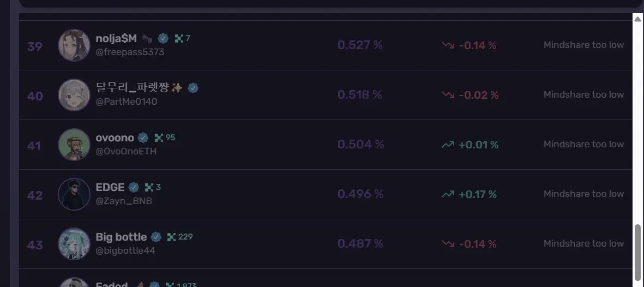This screenshot has height=287, width=644.
Task: Click nolja$M's profile avatar
Action: point(74,45)
